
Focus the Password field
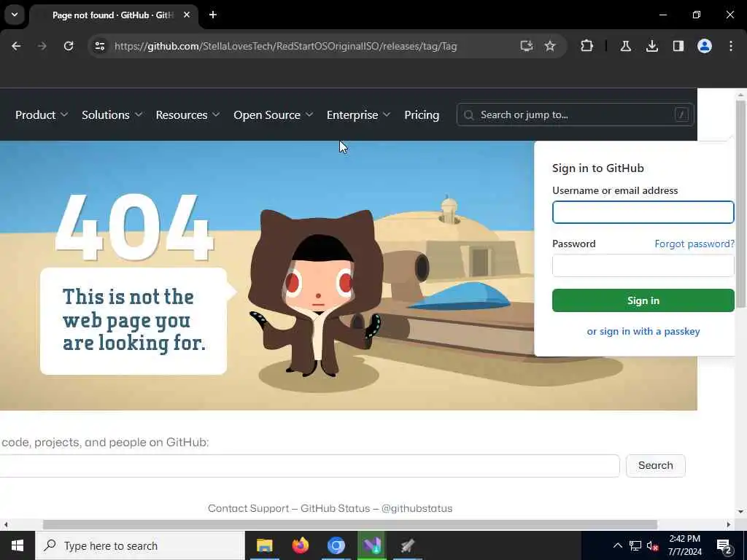pyautogui.click(x=643, y=265)
